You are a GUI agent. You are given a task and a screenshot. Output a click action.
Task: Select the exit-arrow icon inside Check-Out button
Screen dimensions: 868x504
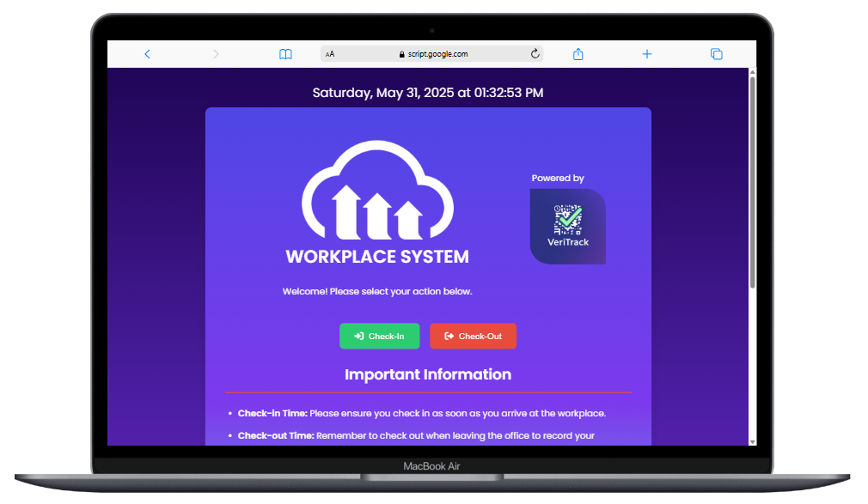pyautogui.click(x=449, y=336)
